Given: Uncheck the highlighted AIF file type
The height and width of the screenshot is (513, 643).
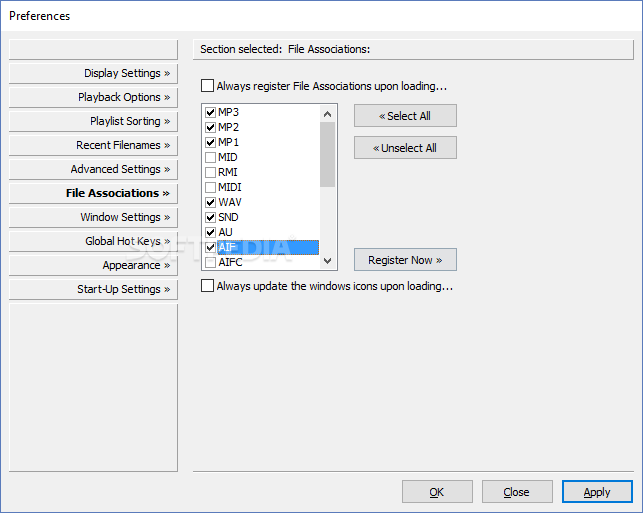Looking at the screenshot, I should [210, 247].
